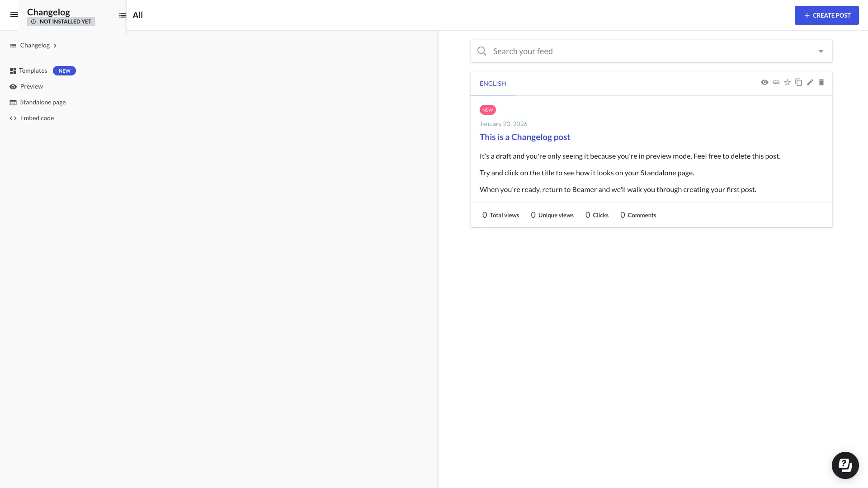Open the search filter dropdown arrow
Viewport: 868px width, 488px height.
coord(821,51)
